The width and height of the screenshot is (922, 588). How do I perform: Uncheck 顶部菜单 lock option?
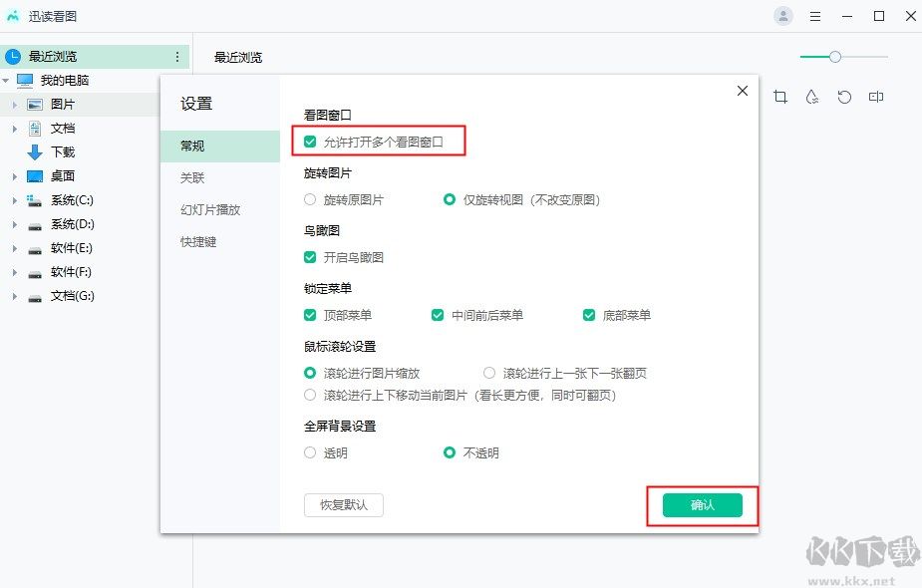click(310, 314)
